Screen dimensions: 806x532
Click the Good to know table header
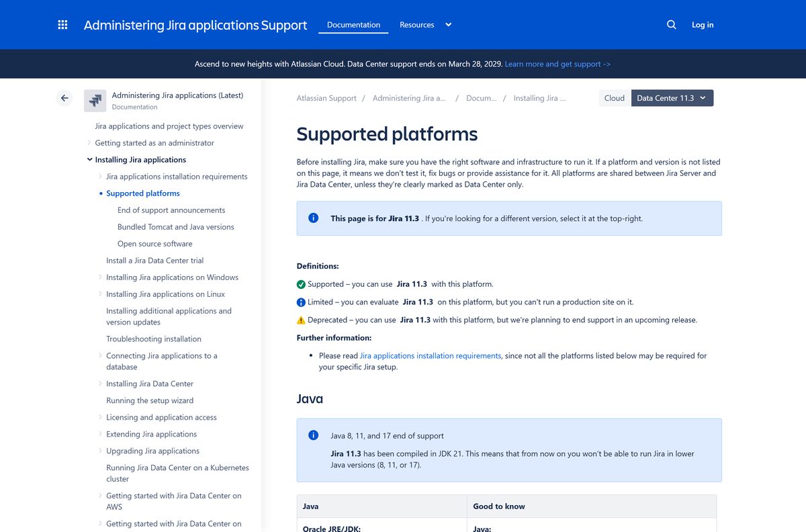(499, 506)
